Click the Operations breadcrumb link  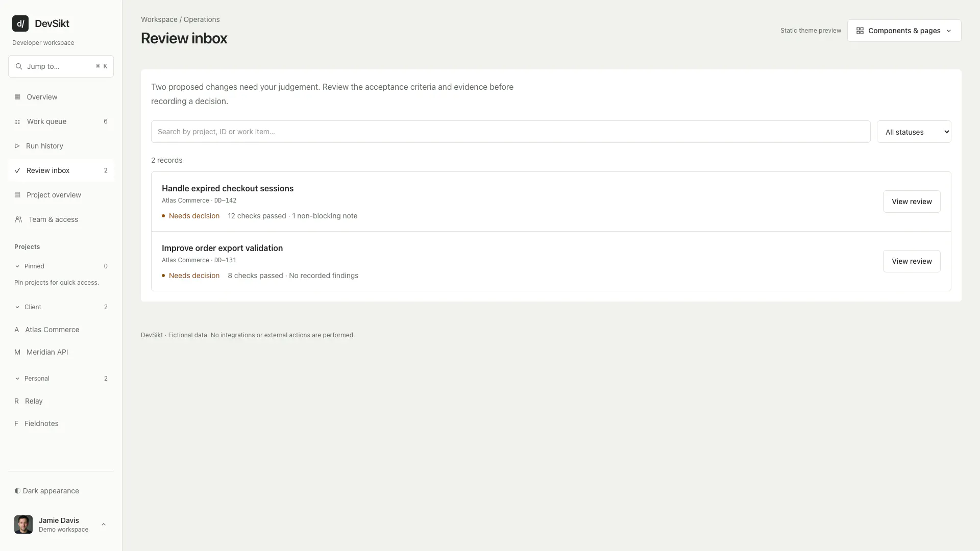(x=202, y=19)
